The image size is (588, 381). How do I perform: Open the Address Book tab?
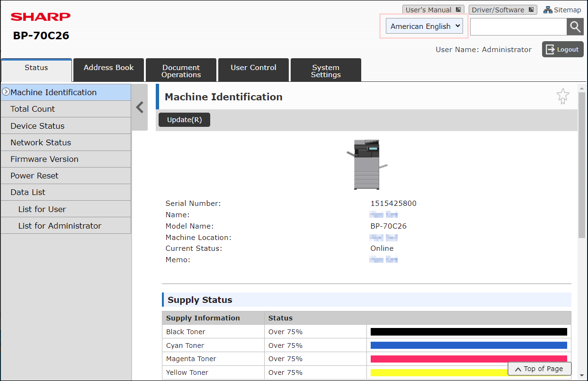click(109, 70)
